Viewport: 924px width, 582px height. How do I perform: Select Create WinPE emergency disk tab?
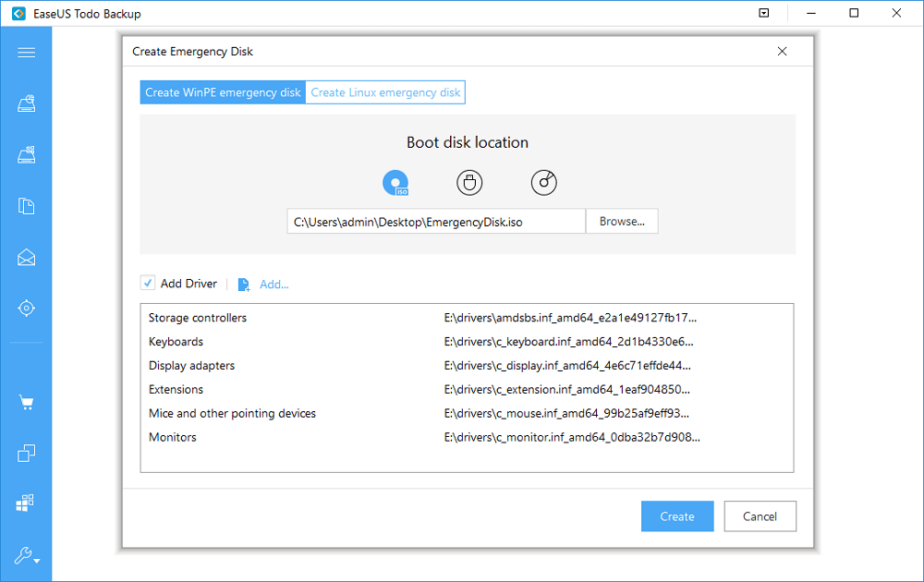pyautogui.click(x=223, y=92)
